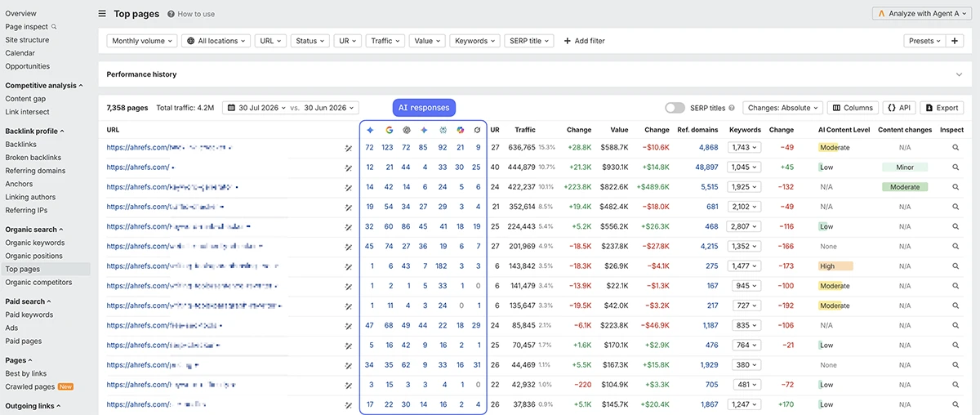
Task: Click the Minor content changes badge
Action: pos(905,167)
